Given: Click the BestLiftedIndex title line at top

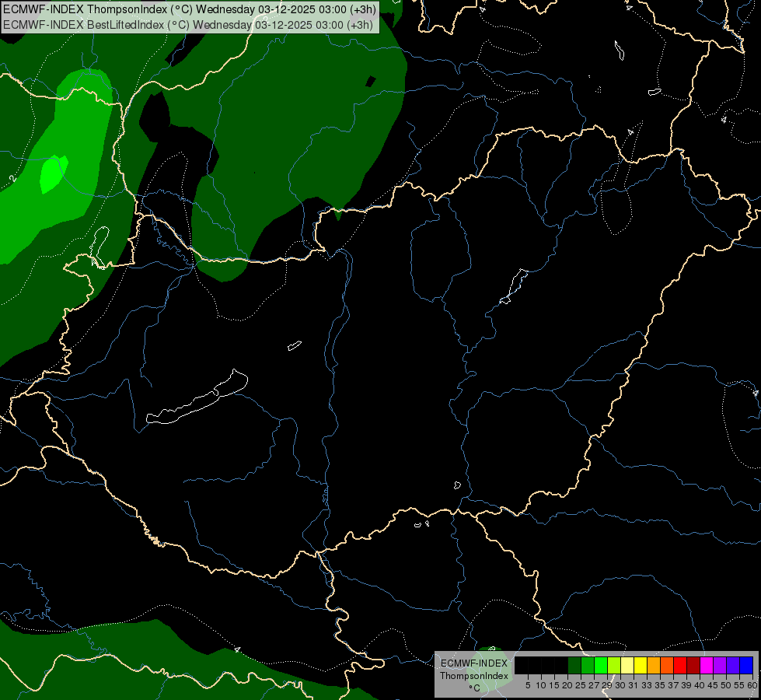Looking at the screenshot, I should click(188, 25).
